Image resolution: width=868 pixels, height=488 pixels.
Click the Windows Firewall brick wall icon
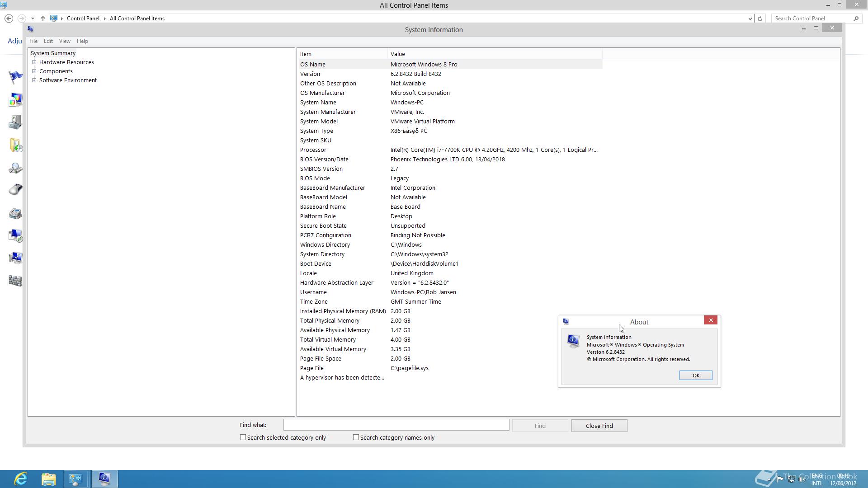tap(15, 281)
